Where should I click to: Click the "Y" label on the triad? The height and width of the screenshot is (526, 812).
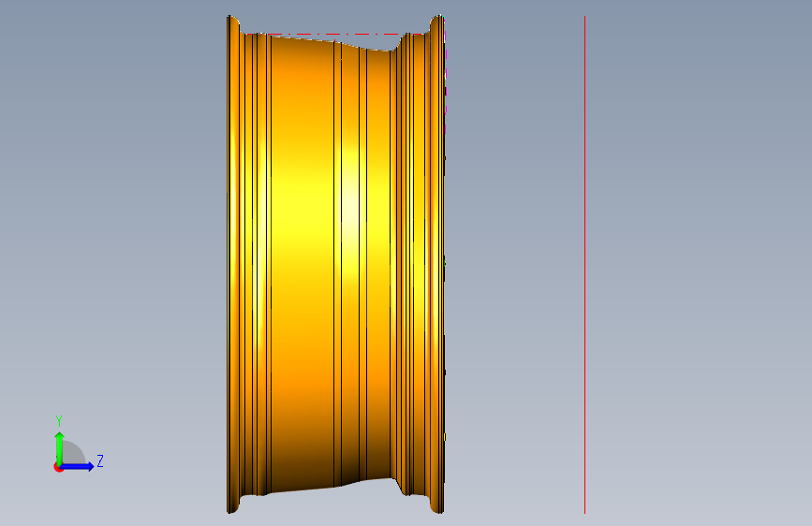click(59, 420)
